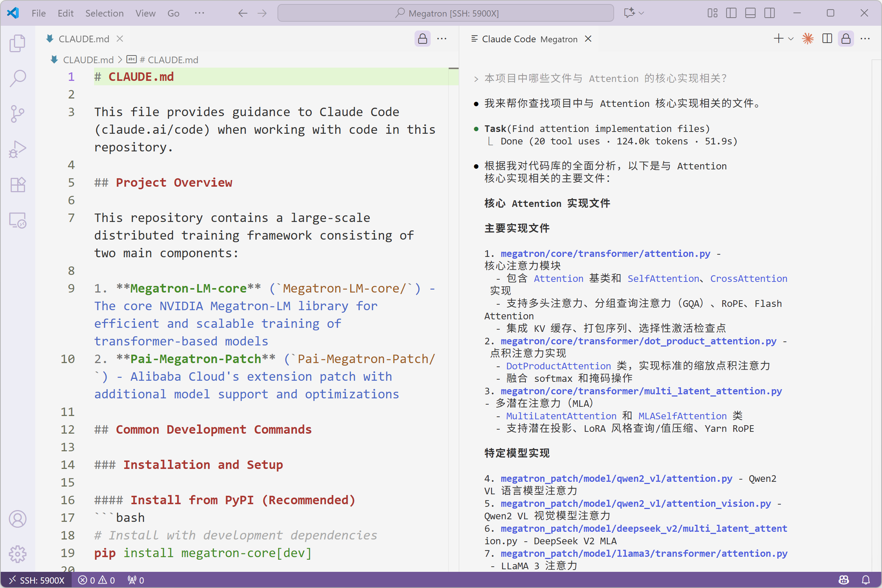Image resolution: width=882 pixels, height=588 pixels.
Task: Open the Accounts menu icon
Action: coord(18,519)
